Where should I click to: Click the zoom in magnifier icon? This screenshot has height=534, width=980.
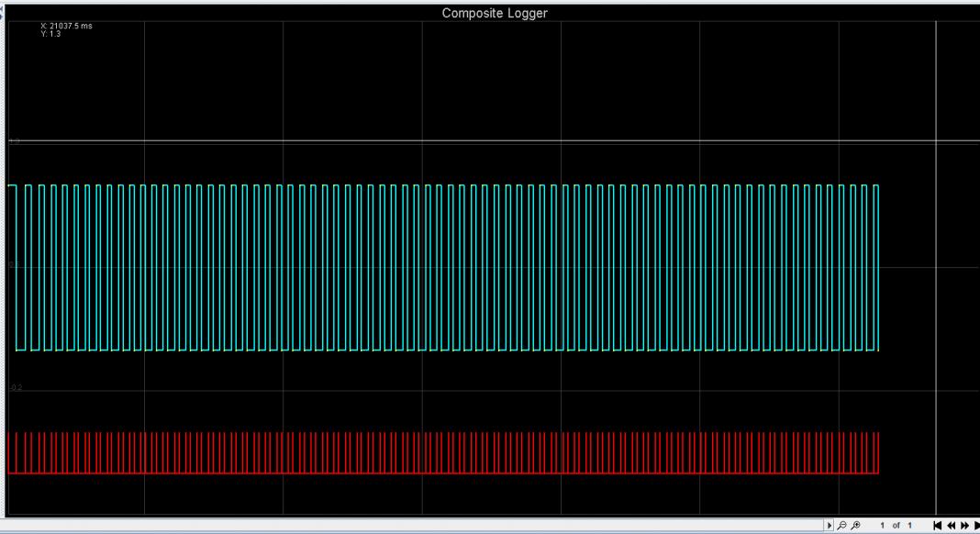point(856,526)
